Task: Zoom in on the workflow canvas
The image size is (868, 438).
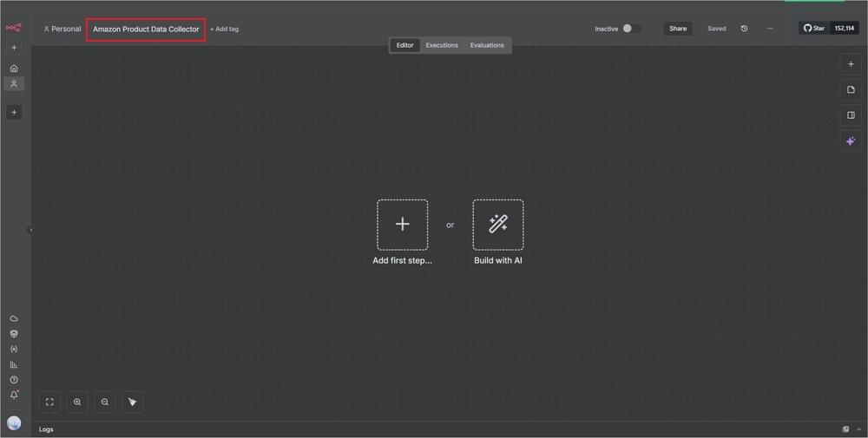Action: pyautogui.click(x=77, y=402)
